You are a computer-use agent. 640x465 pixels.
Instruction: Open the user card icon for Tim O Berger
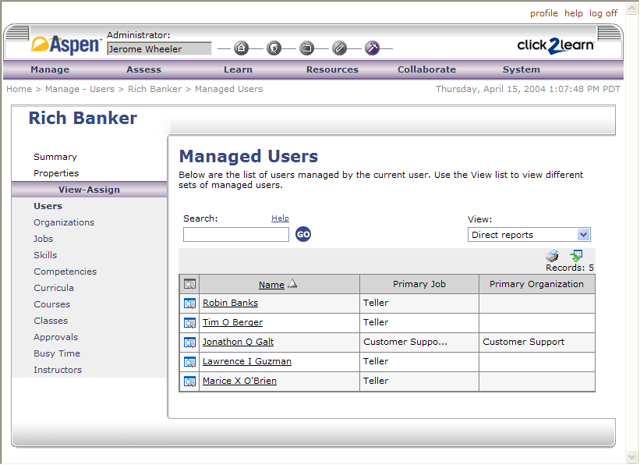click(x=190, y=323)
